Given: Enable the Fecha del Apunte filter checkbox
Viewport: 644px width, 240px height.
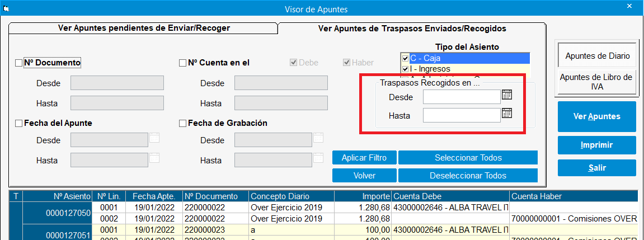Looking at the screenshot, I should (x=18, y=123).
